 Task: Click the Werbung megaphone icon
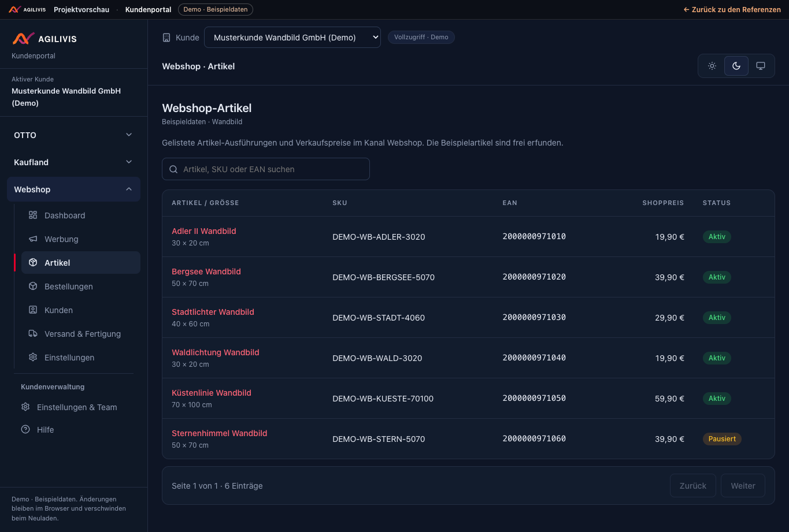tap(33, 239)
